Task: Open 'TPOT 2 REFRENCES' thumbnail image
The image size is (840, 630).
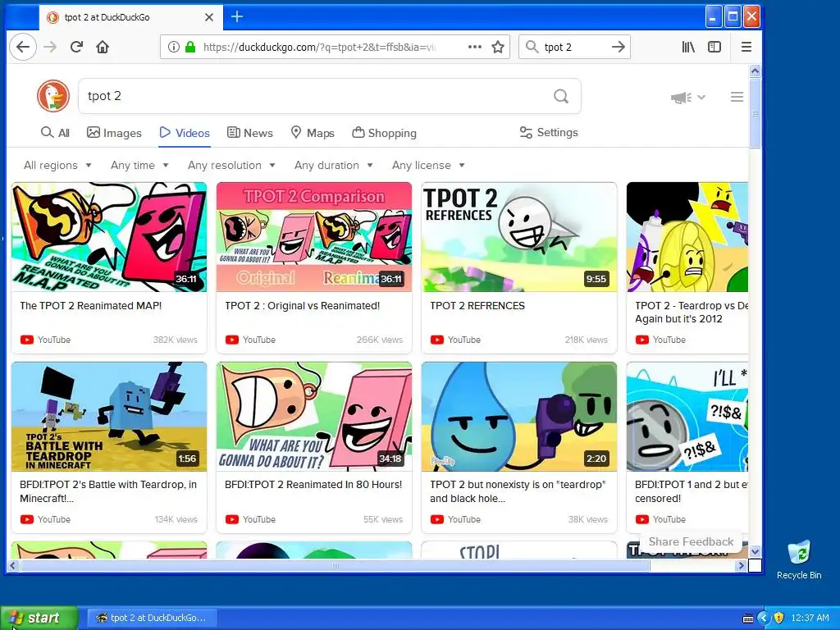Action: point(519,237)
